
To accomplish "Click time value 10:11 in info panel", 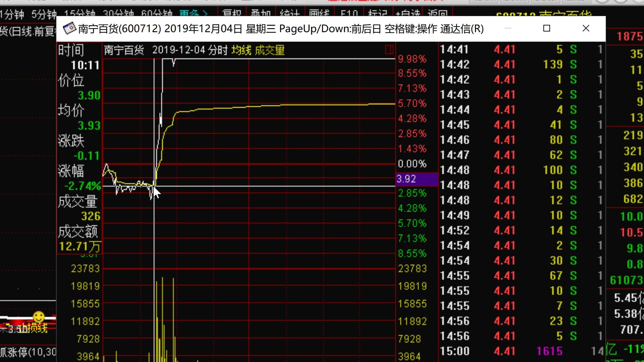I will 85,65.
